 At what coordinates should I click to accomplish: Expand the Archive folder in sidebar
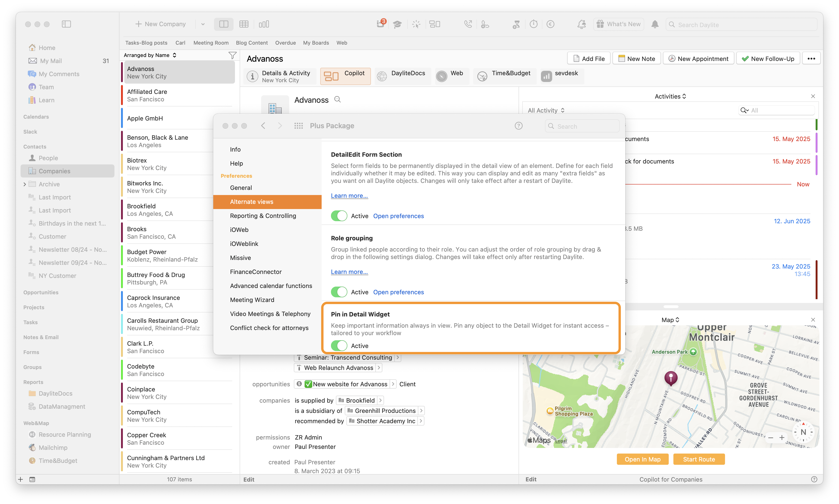(25, 185)
